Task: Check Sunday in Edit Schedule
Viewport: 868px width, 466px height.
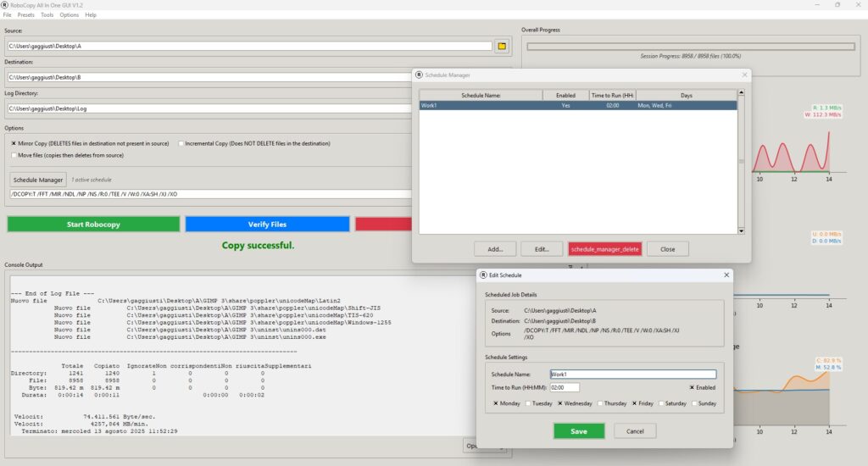Action: click(x=694, y=403)
